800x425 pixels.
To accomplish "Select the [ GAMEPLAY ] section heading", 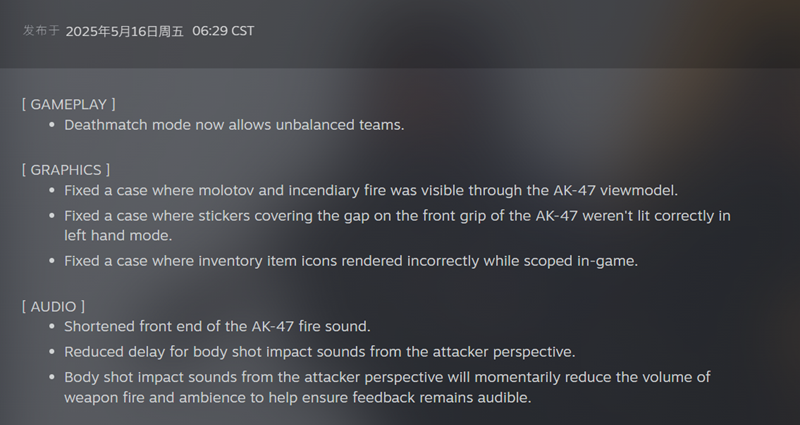I will [x=69, y=104].
